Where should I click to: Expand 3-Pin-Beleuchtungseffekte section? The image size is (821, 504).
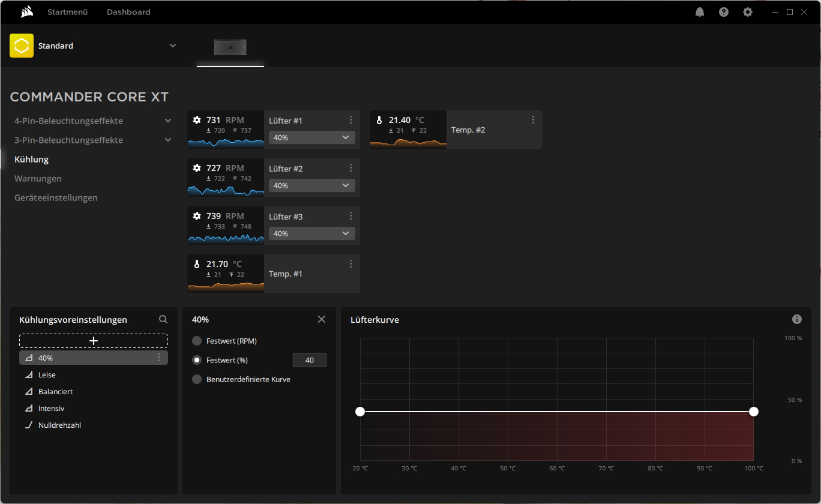(x=168, y=140)
